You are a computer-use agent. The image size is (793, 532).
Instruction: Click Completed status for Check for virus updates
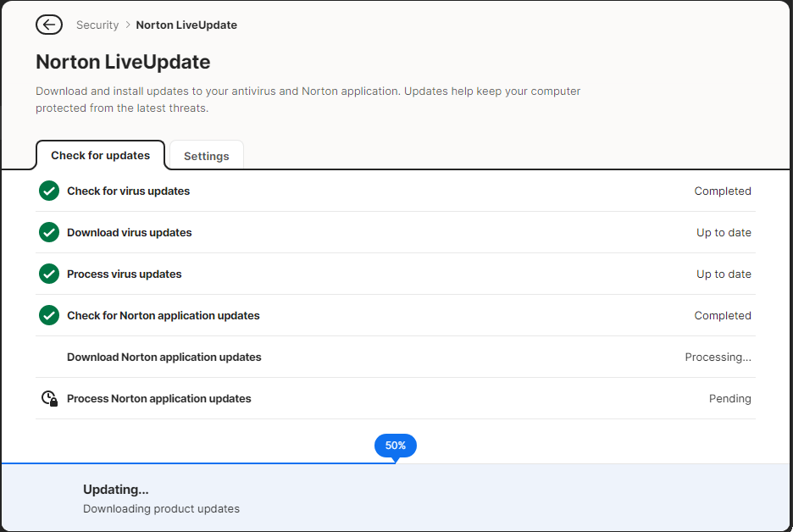point(722,191)
